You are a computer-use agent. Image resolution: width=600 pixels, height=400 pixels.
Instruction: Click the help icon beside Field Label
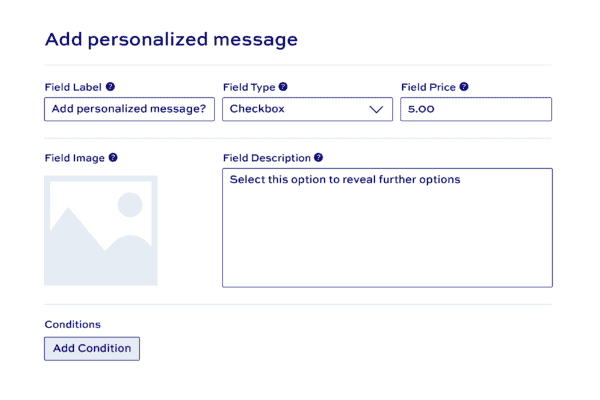[110, 87]
